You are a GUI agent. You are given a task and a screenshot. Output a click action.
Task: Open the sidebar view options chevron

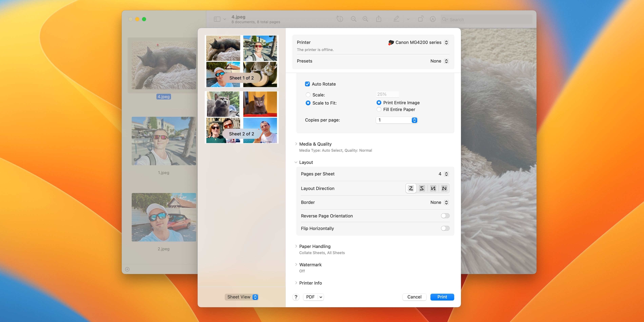[225, 19]
